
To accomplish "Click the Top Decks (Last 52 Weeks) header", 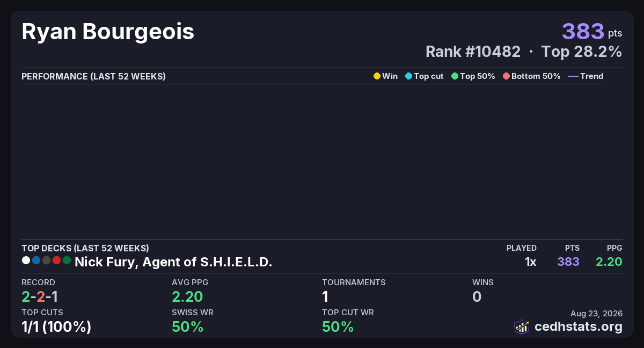I will pos(85,248).
